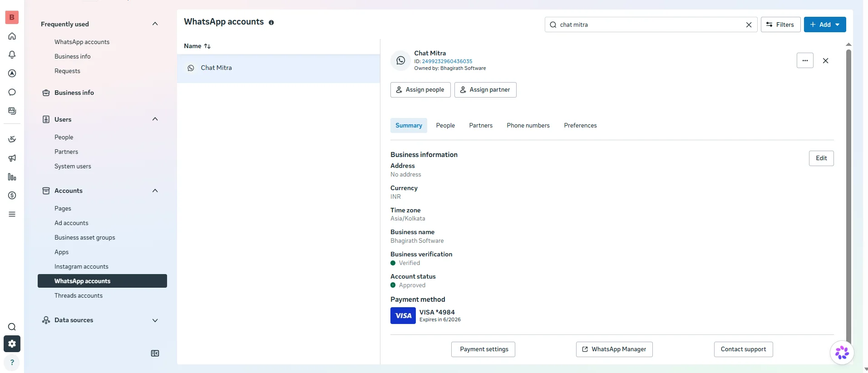The width and height of the screenshot is (868, 373).
Task: Open Payment settings
Action: pos(483,349)
